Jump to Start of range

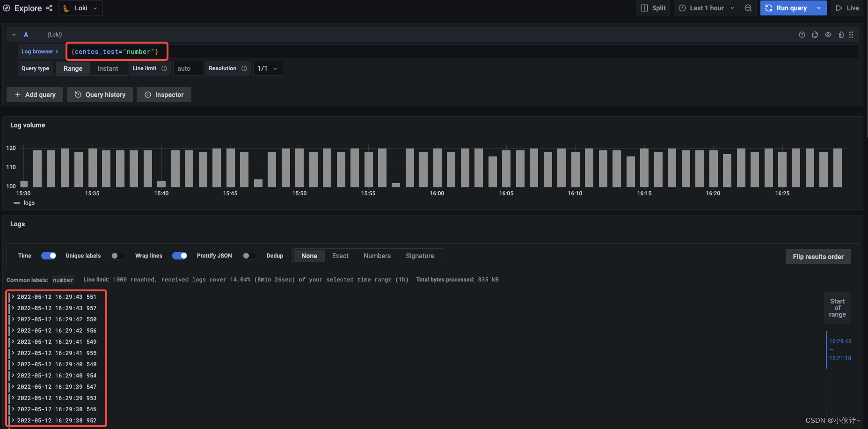point(837,308)
